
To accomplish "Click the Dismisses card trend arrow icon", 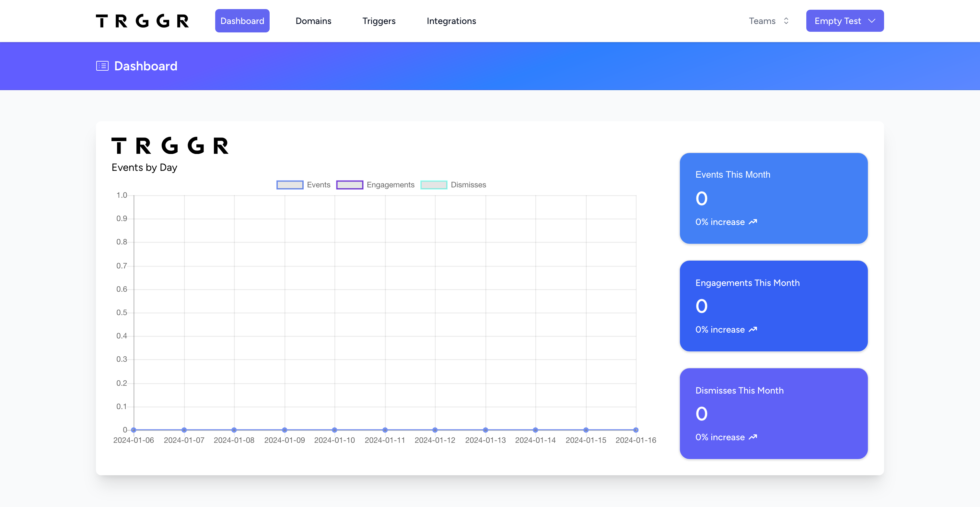I will click(x=753, y=437).
